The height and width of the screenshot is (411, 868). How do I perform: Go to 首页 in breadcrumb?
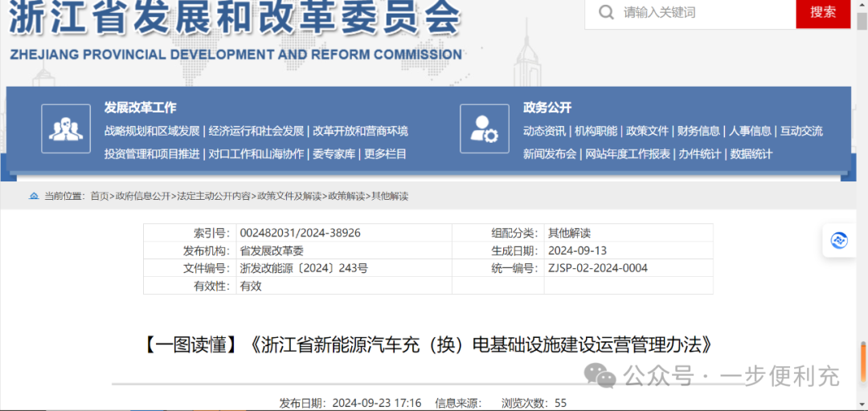tap(100, 196)
